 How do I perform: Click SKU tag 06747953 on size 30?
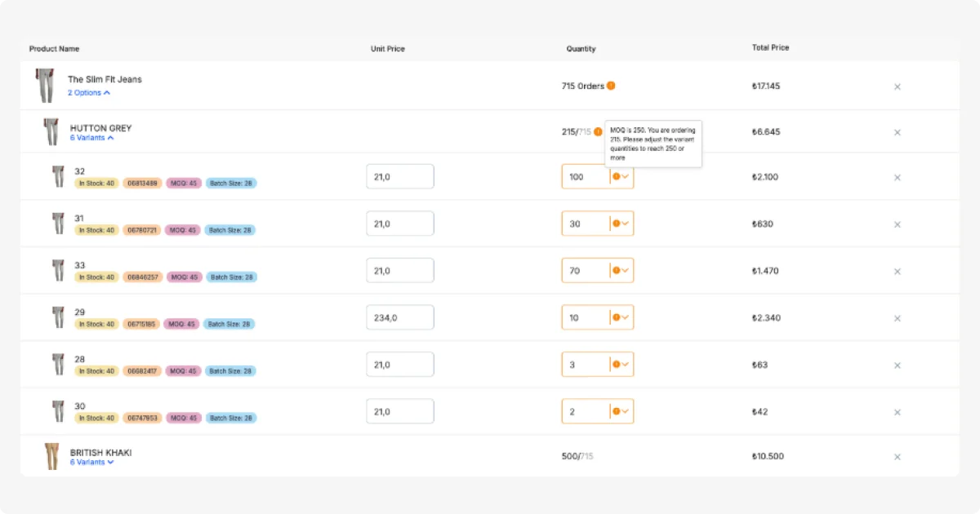[143, 418]
